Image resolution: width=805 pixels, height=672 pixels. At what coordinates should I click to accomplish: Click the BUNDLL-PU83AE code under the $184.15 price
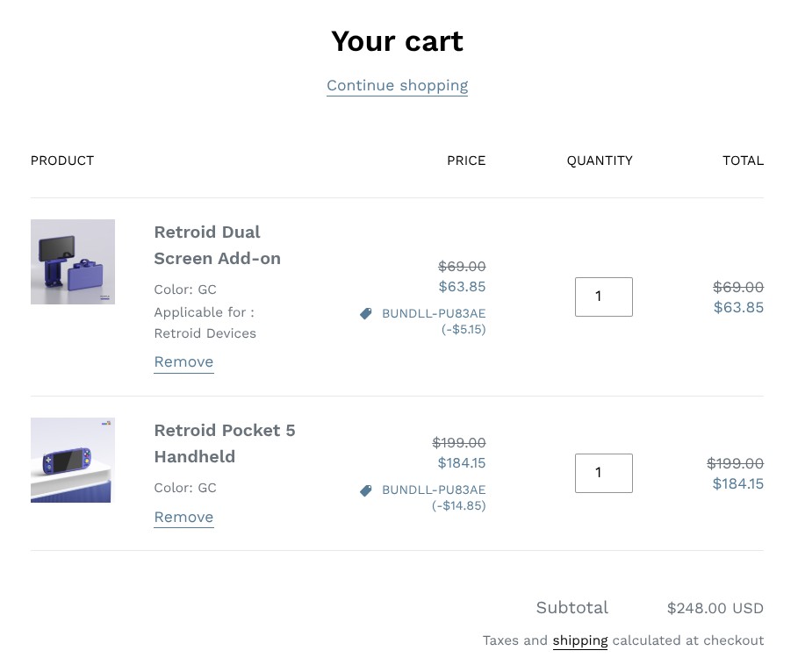click(434, 490)
